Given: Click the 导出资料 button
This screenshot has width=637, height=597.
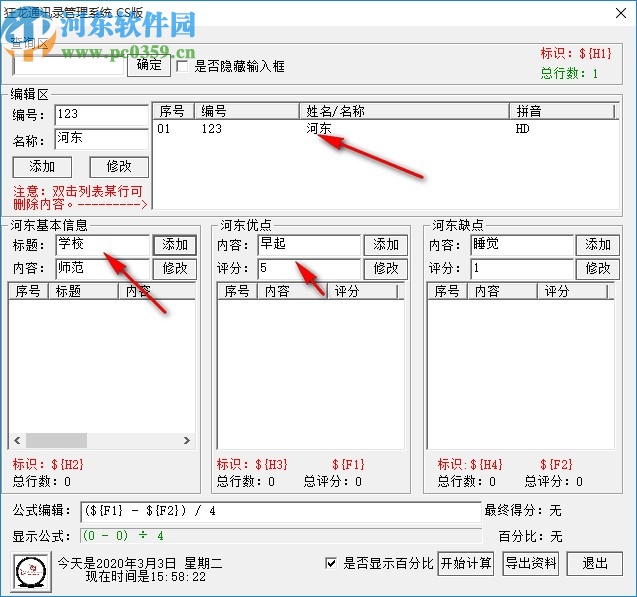Looking at the screenshot, I should [x=530, y=564].
